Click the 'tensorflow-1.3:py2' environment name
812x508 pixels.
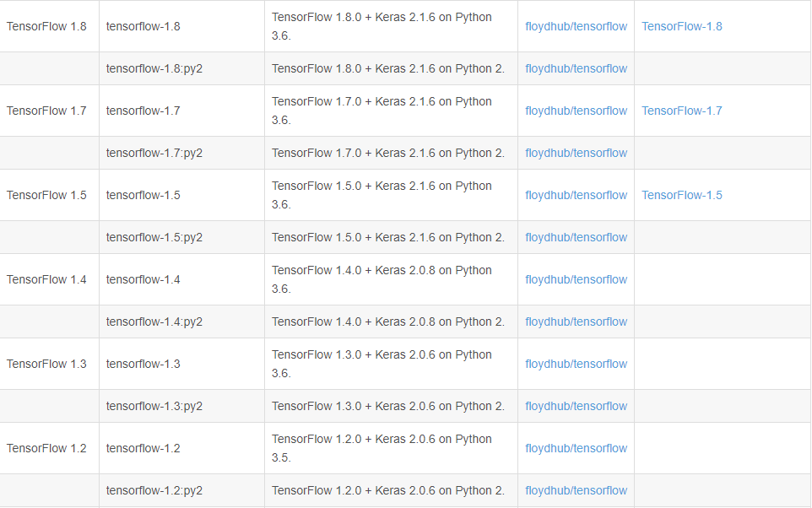(154, 406)
